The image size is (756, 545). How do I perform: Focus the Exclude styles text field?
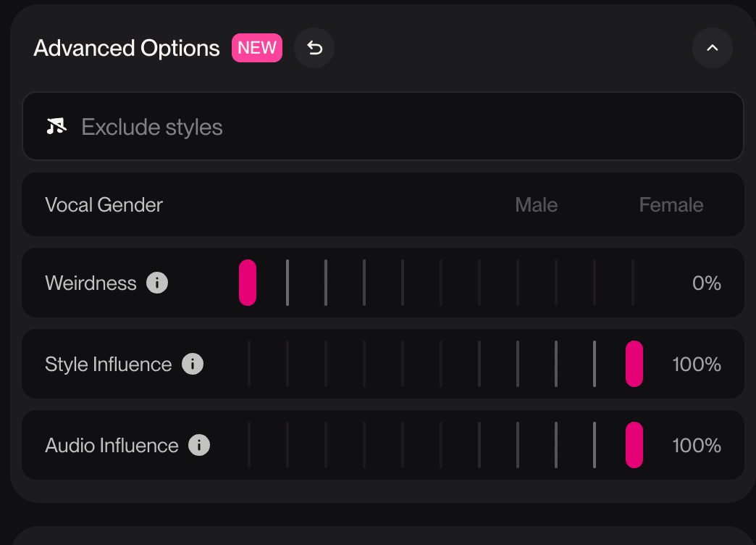[406, 127]
